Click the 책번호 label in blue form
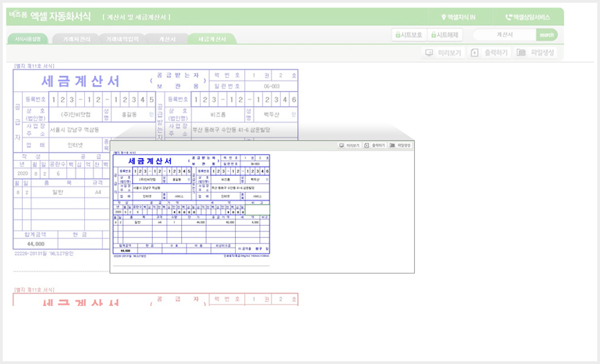This screenshot has width=600, height=364. click(227, 75)
